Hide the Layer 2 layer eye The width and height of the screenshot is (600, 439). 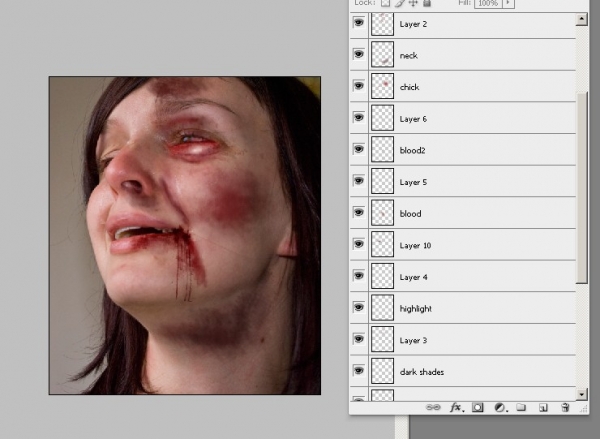coord(359,23)
